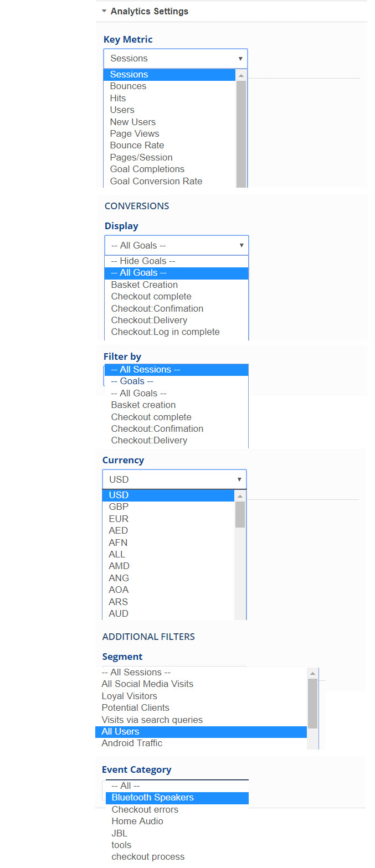Collapse the Analytics Settings section
The image size is (375, 868).
(104, 11)
